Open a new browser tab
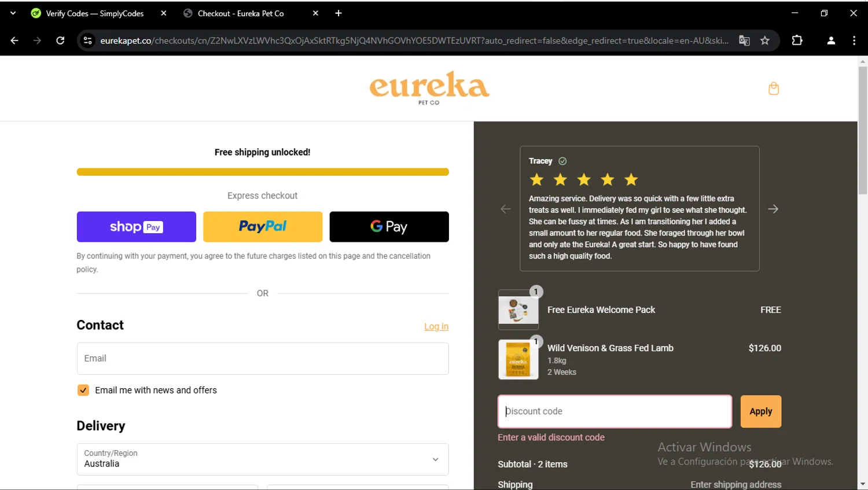The width and height of the screenshot is (868, 490). coord(339,13)
